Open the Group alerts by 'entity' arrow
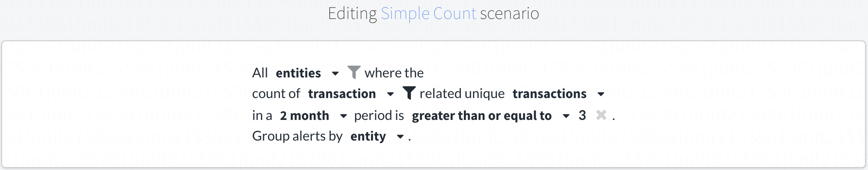The height and width of the screenshot is (170, 868). 400,136
